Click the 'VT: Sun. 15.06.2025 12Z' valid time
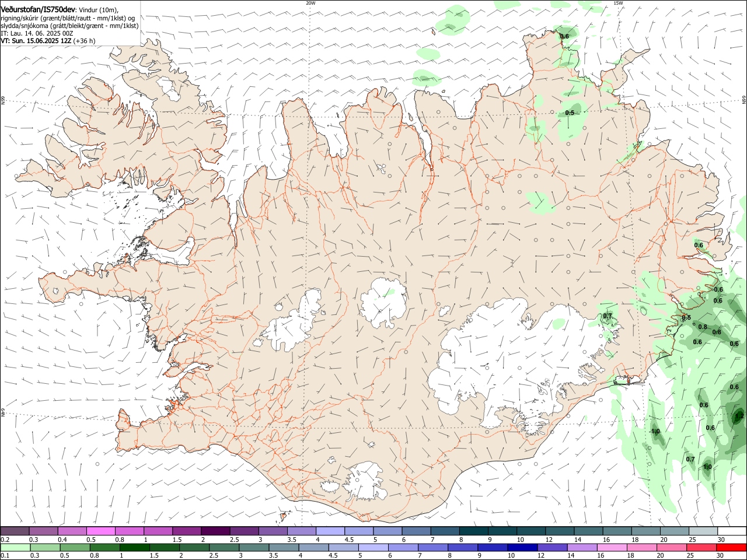Viewport: 747px width, 560px height. 36,41
